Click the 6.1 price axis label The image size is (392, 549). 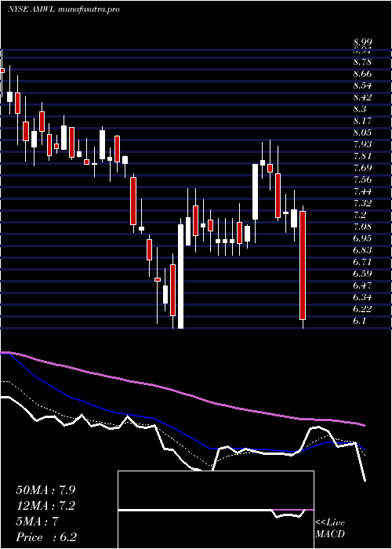tap(360, 321)
